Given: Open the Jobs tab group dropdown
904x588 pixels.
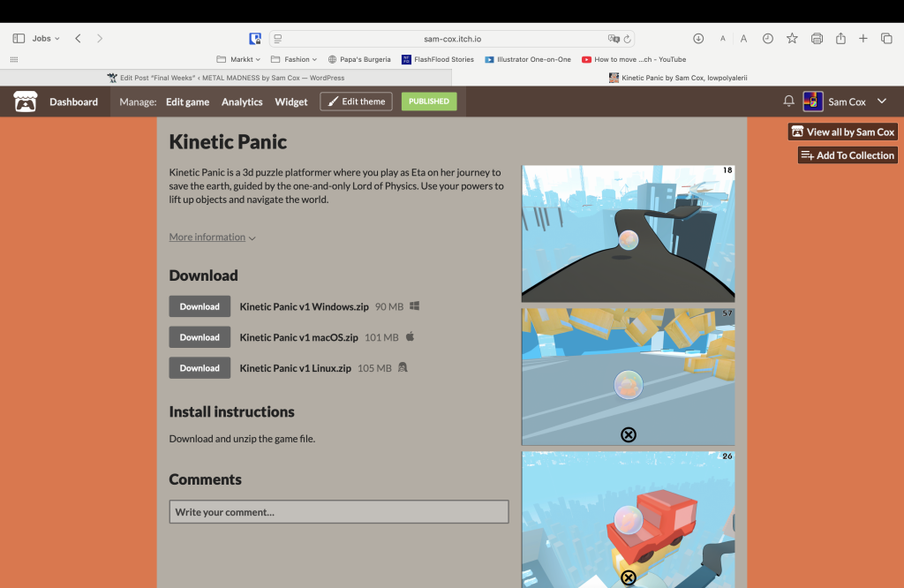Looking at the screenshot, I should tap(46, 39).
